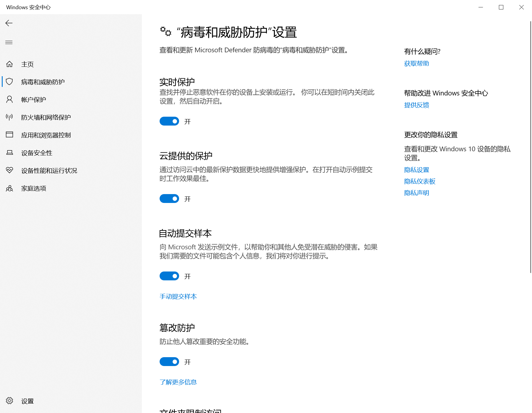This screenshot has height=413, width=532.
Task: Open the hamburger navigation menu
Action: coord(9,42)
